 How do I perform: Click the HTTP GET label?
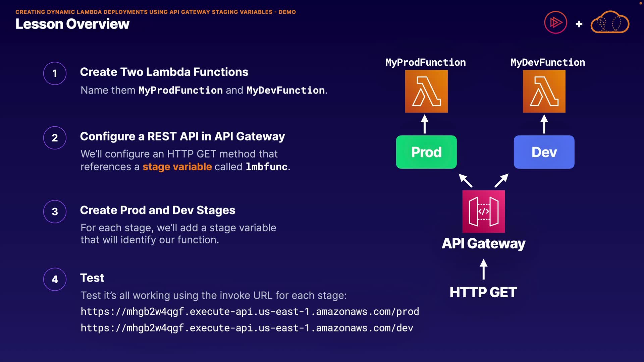(x=483, y=292)
